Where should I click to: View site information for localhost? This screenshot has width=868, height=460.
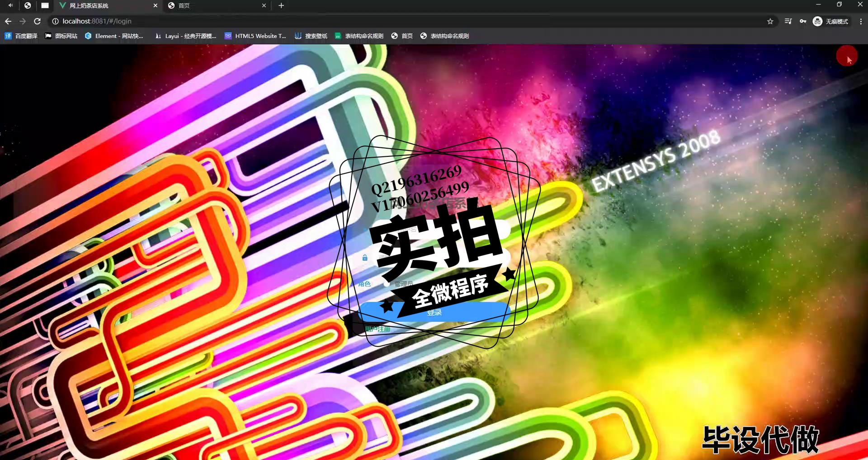(x=55, y=21)
